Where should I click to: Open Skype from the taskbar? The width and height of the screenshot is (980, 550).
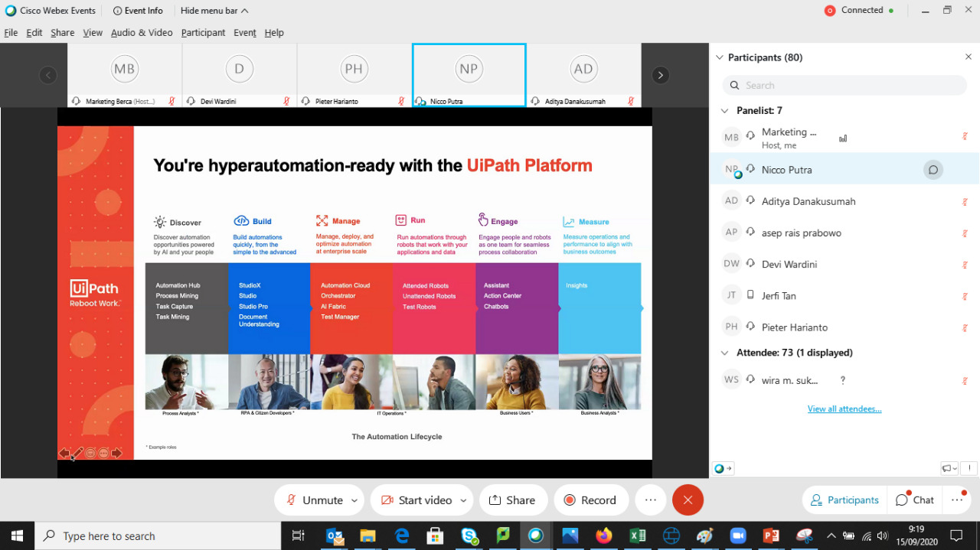(469, 536)
